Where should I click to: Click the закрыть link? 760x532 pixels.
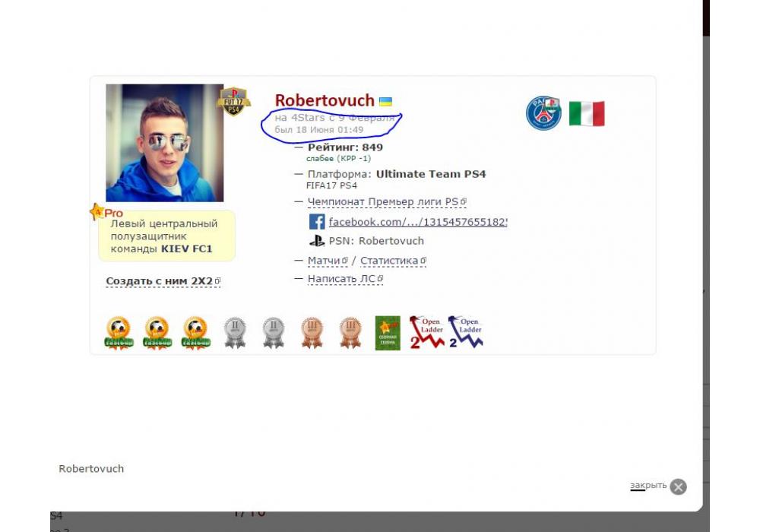(x=648, y=485)
